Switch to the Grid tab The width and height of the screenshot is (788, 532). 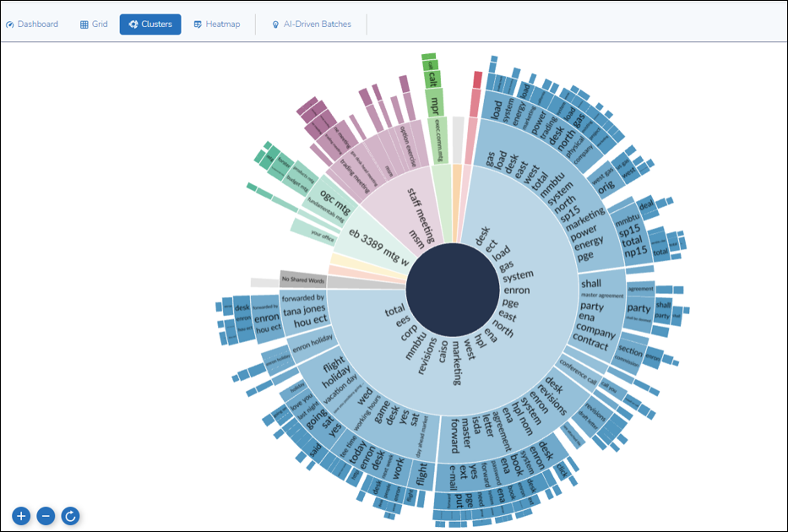94,24
